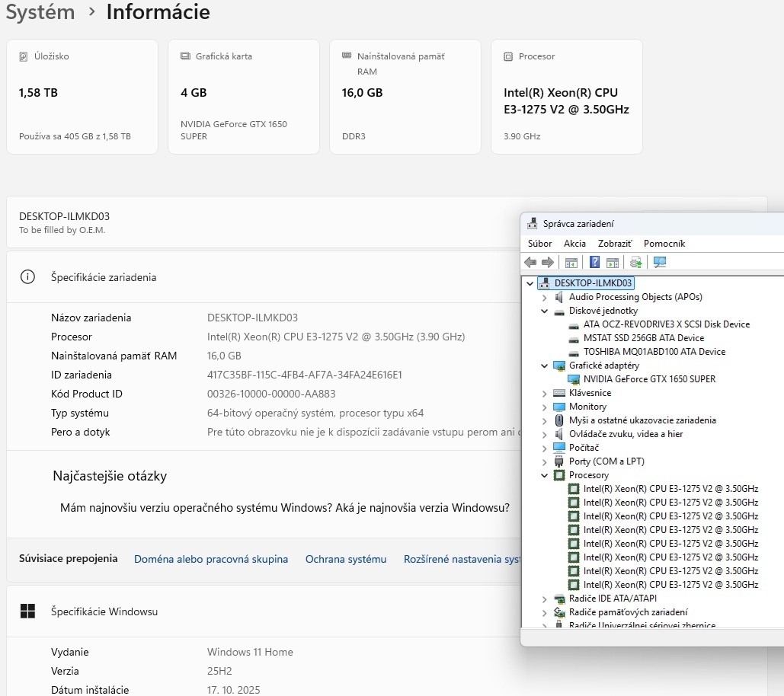Collapse the Diskové jednotky node
The width and height of the screenshot is (784, 696).
tap(545, 311)
